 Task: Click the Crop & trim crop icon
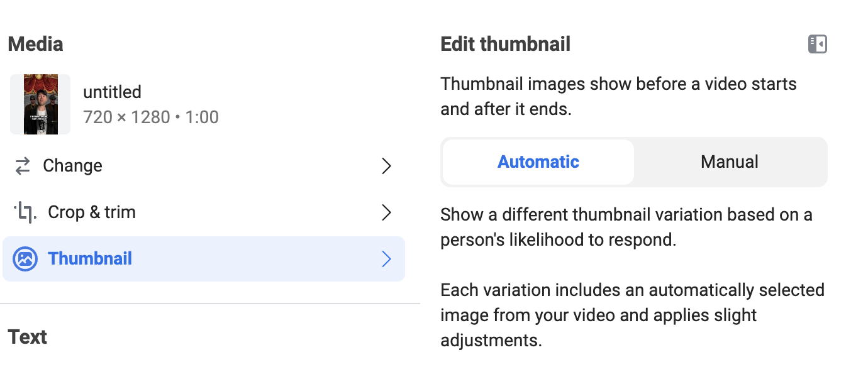tap(25, 212)
